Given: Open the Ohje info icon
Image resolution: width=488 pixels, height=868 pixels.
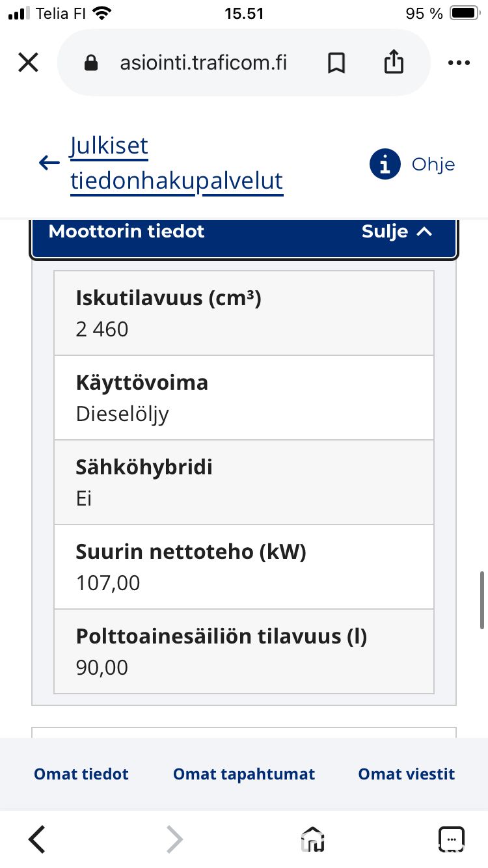Looking at the screenshot, I should tap(385, 164).
